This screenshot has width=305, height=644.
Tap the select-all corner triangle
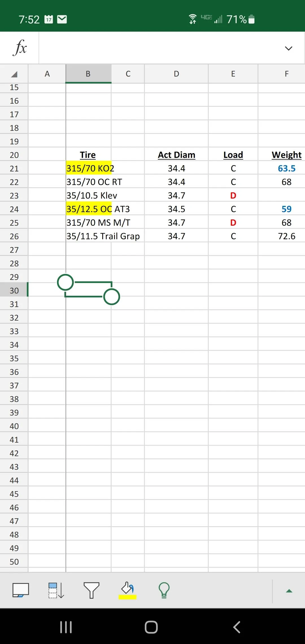(x=14, y=74)
